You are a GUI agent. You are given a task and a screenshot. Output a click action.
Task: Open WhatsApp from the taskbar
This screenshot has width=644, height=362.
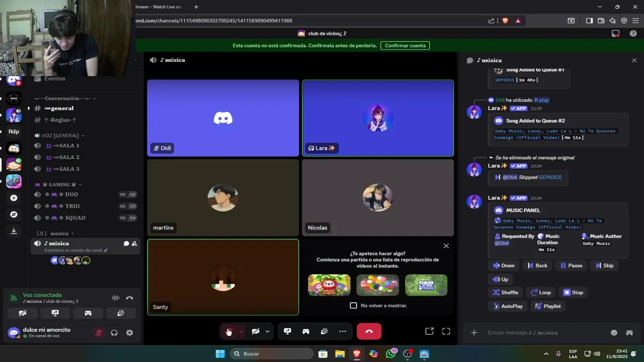391,354
